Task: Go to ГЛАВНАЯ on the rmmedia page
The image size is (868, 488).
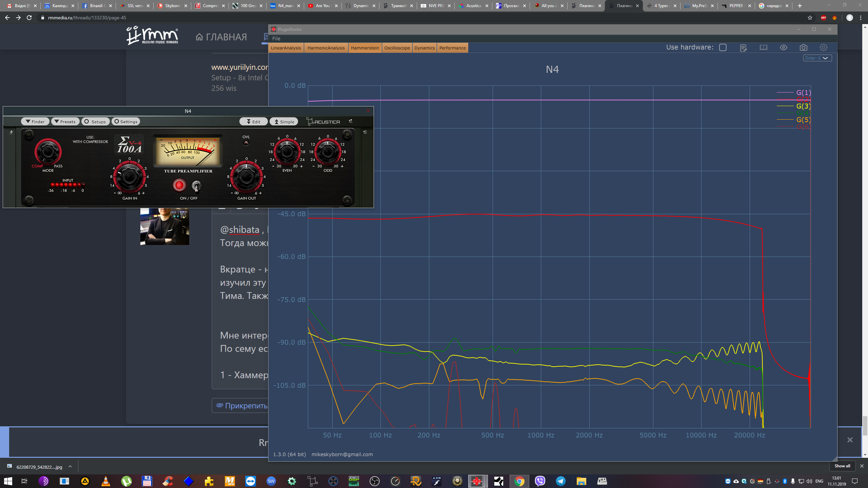Action: tap(221, 37)
